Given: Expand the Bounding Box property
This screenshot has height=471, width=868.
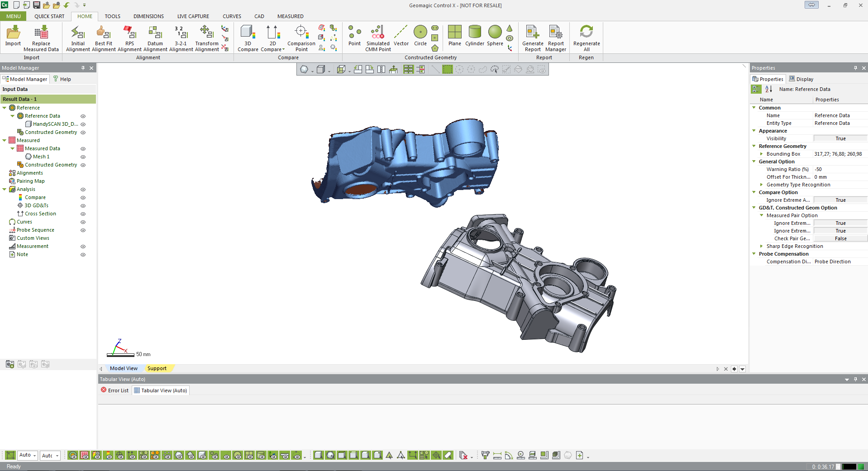Looking at the screenshot, I should point(761,154).
